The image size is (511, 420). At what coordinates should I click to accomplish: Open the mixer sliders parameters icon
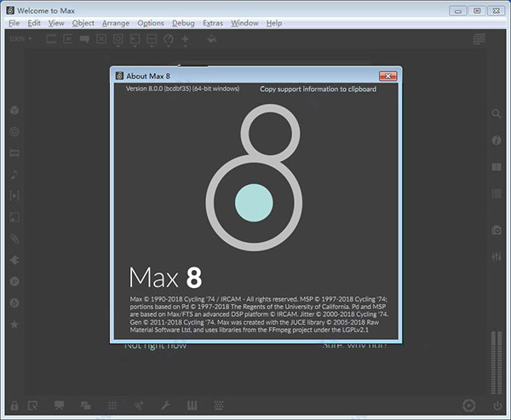pos(497,256)
